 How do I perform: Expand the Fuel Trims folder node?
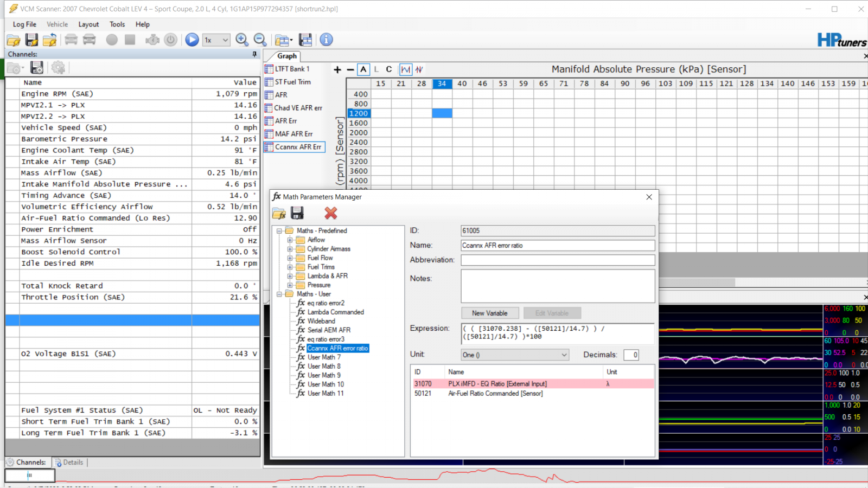pos(290,267)
